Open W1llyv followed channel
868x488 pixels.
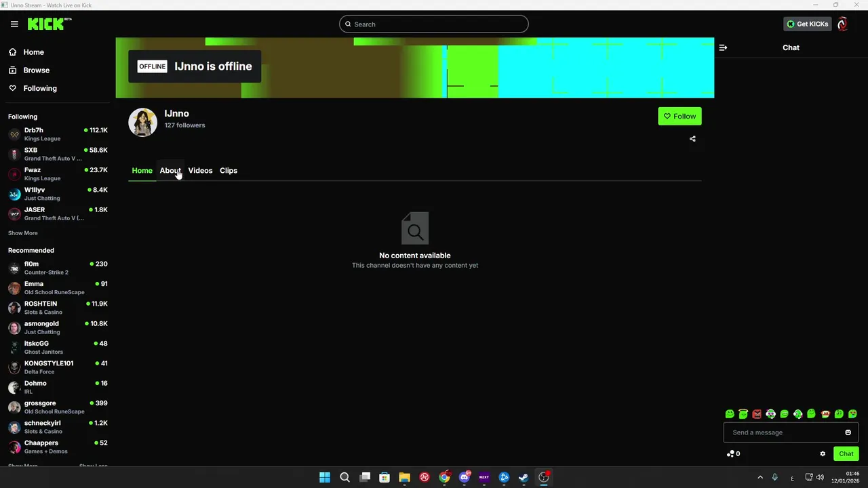(x=58, y=194)
